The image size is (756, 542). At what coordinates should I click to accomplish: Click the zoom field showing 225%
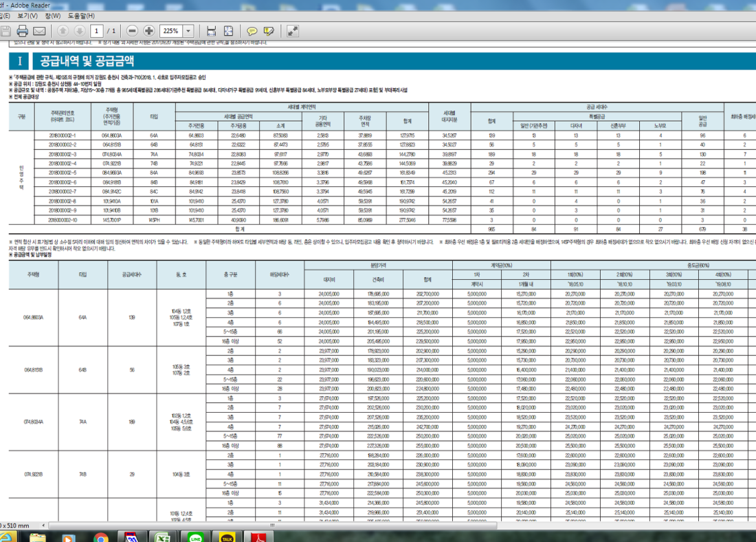pos(171,31)
